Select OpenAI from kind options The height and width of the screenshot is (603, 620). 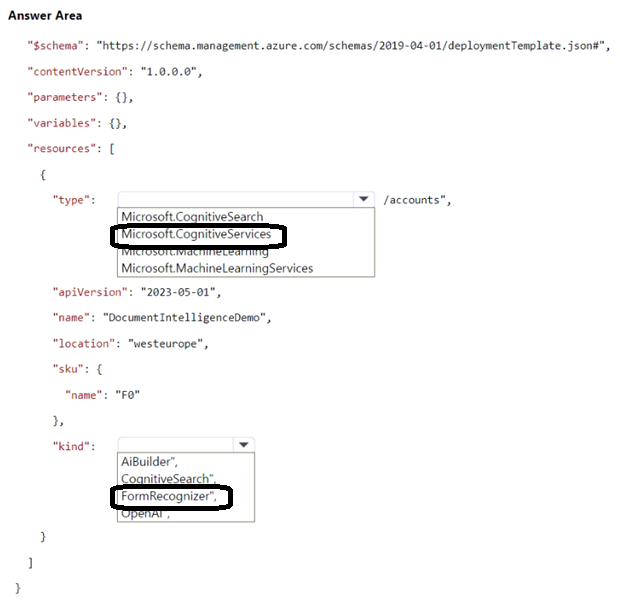tap(145, 513)
